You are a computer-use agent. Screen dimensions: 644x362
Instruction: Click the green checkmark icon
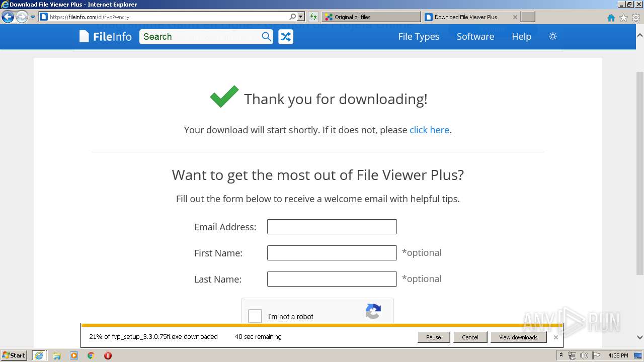(x=224, y=97)
